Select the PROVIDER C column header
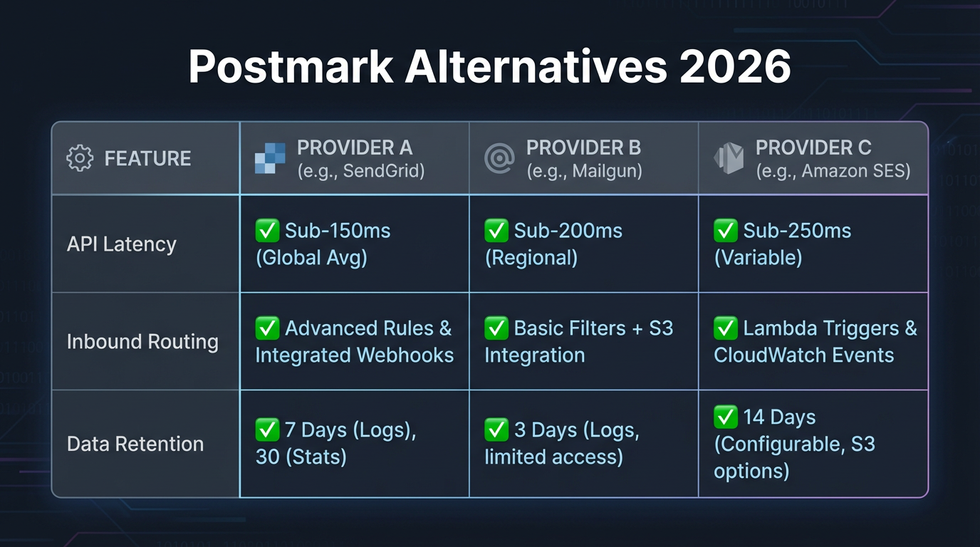The image size is (980, 547). coord(813,147)
